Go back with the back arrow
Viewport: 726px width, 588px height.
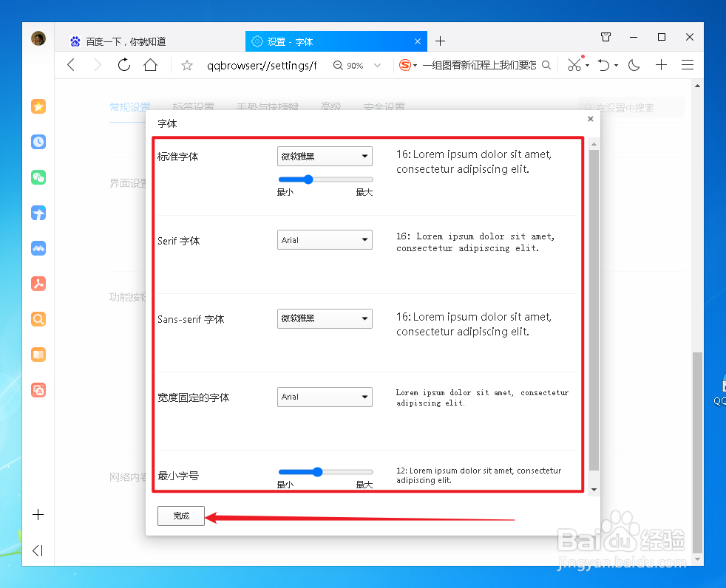click(x=71, y=65)
